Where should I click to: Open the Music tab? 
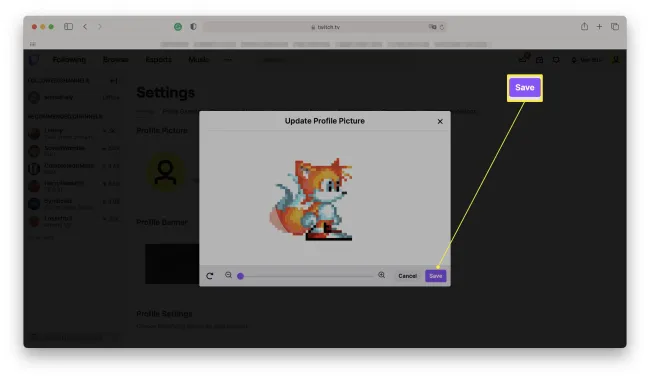199,60
